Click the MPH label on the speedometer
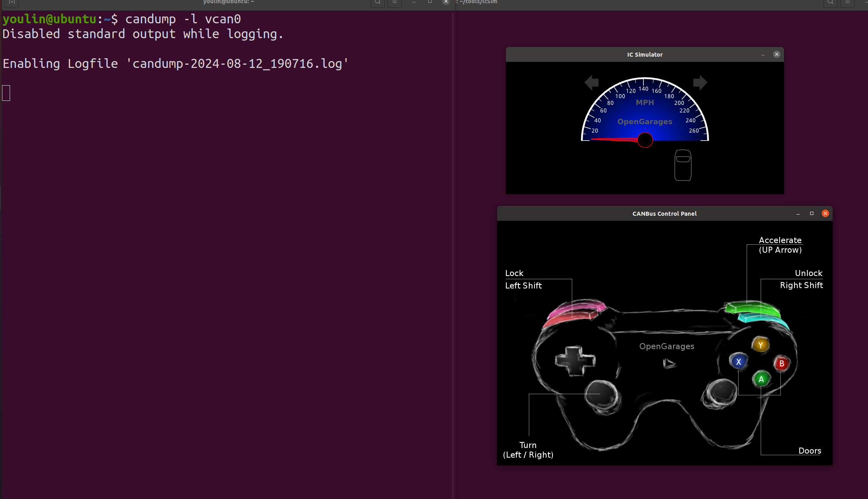Viewport: 868px width, 499px height. click(x=645, y=102)
